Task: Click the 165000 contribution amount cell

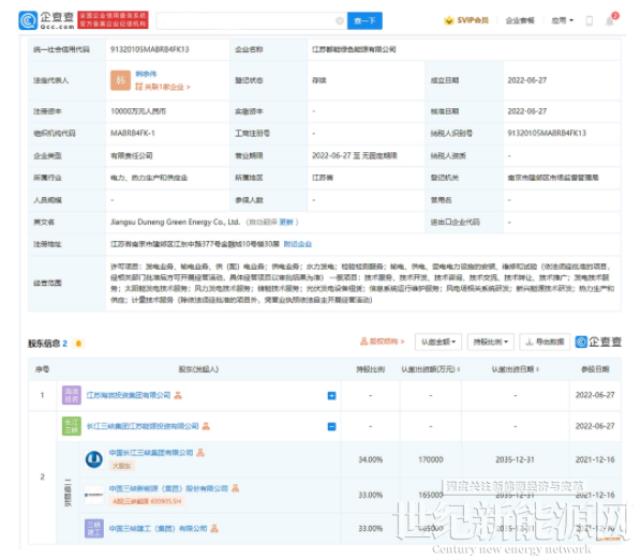Action: pos(431,495)
